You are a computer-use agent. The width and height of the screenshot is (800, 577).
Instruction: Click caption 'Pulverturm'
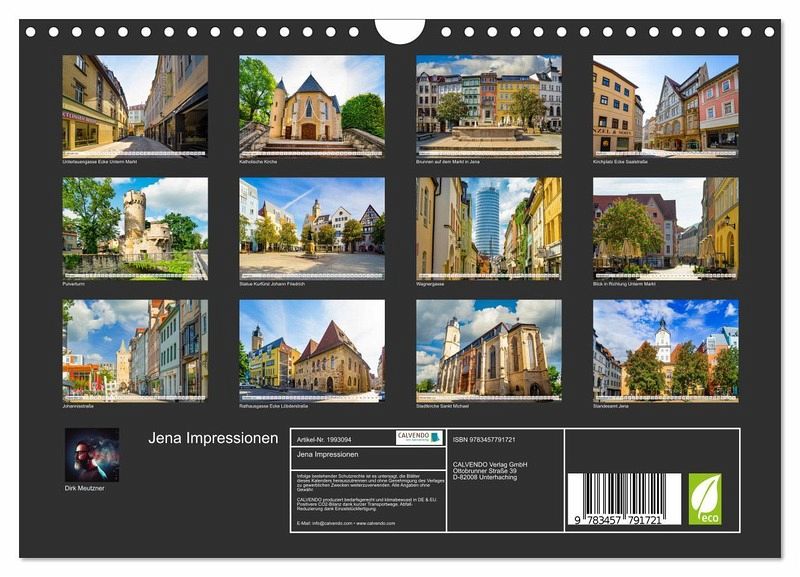pyautogui.click(x=73, y=284)
